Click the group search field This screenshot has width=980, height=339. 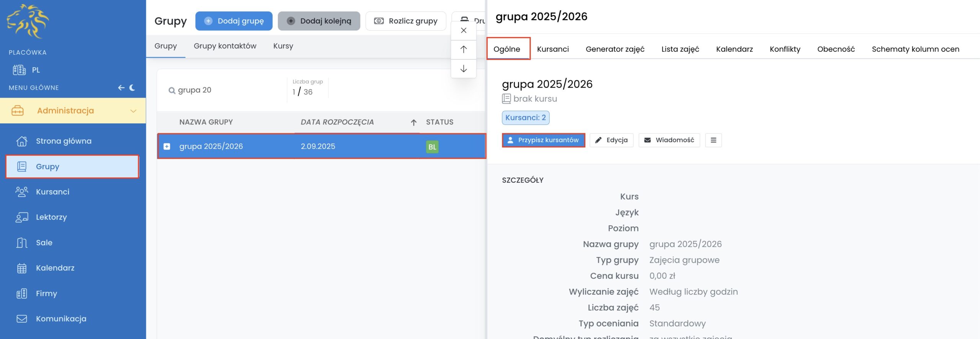tap(226, 90)
